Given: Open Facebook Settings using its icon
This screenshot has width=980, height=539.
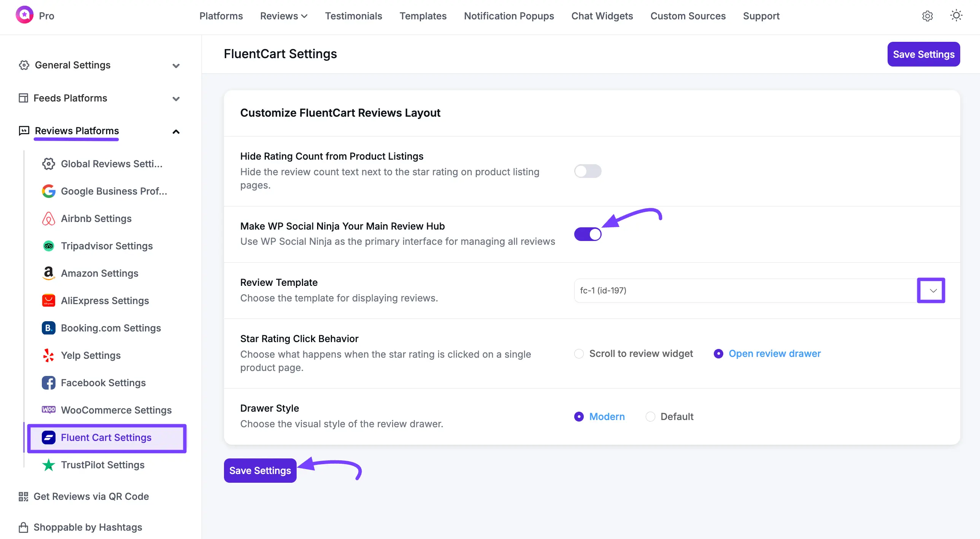Looking at the screenshot, I should [48, 383].
